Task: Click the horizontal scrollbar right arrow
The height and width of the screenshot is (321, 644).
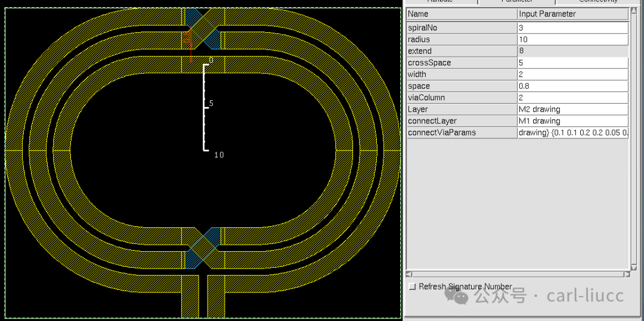Action: [627, 274]
